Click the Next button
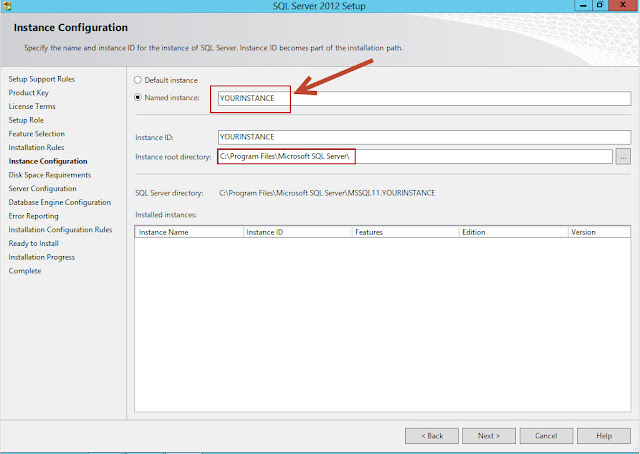Viewport: 640px width, 454px height. (489, 436)
